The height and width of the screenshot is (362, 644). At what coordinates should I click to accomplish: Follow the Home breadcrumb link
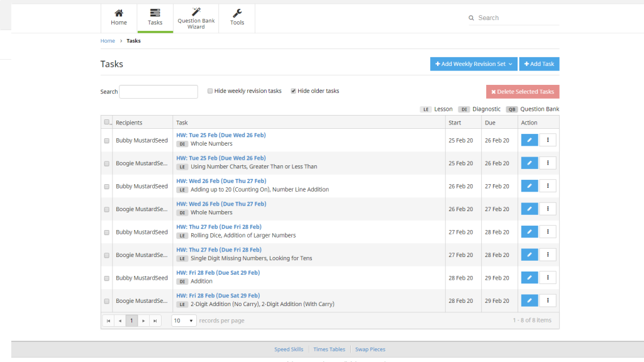pyautogui.click(x=108, y=41)
